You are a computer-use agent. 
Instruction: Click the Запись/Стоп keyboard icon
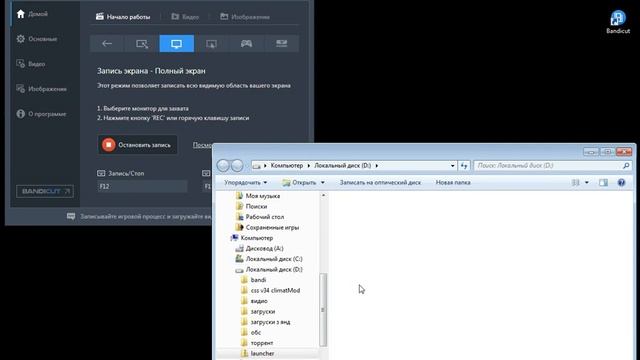pyautogui.click(x=101, y=173)
